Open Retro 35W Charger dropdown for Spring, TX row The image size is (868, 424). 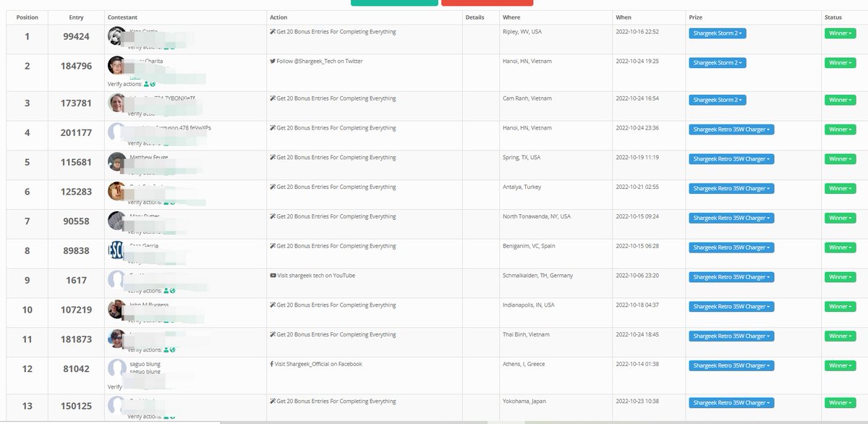[x=731, y=159]
